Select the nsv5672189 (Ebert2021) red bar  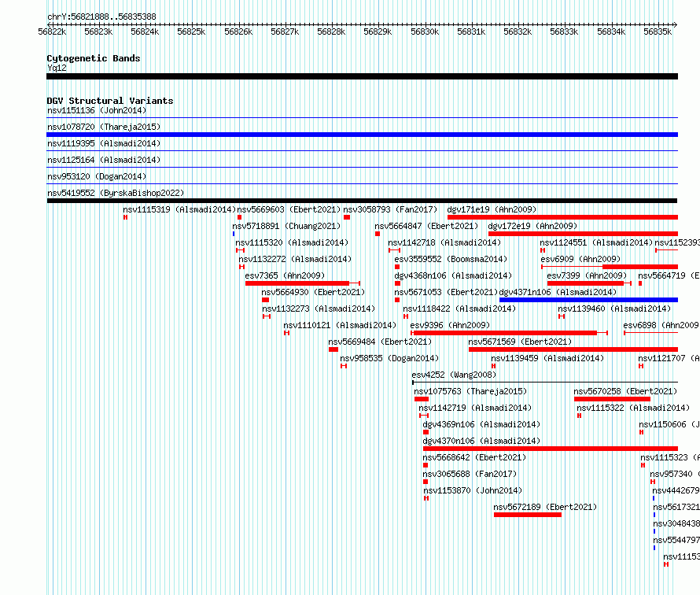[527, 515]
